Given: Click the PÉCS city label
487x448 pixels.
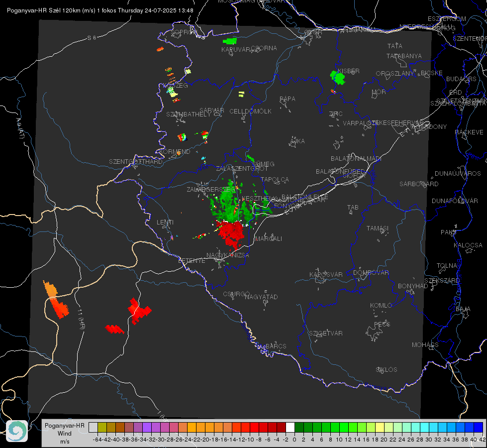Looking at the screenshot, I should pos(382,324).
